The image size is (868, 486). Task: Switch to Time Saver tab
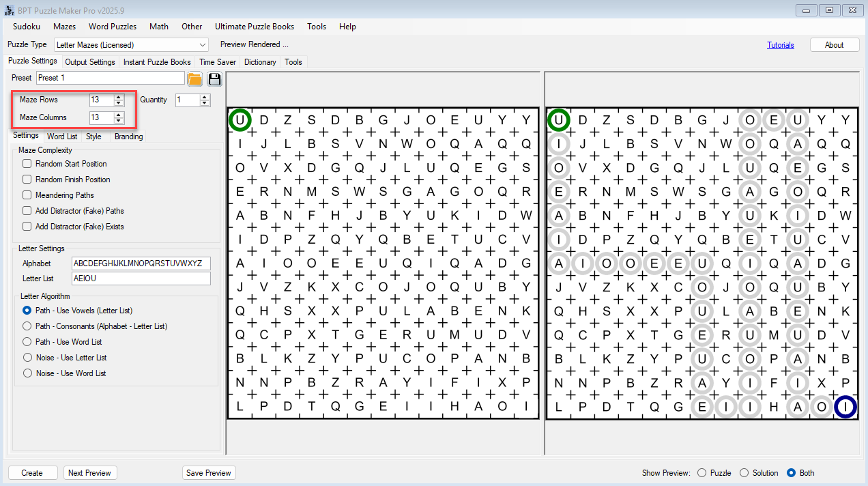(x=218, y=62)
